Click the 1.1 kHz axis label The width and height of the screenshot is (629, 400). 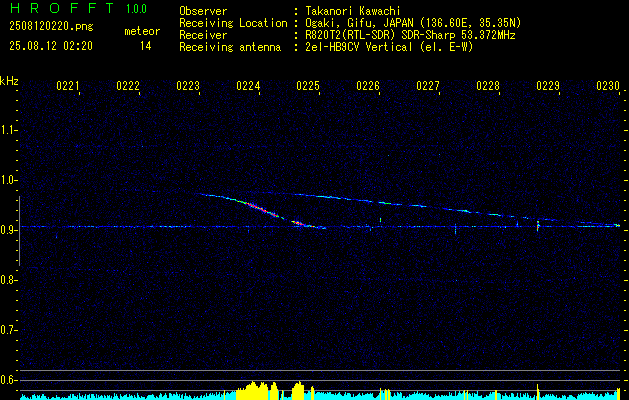point(8,130)
